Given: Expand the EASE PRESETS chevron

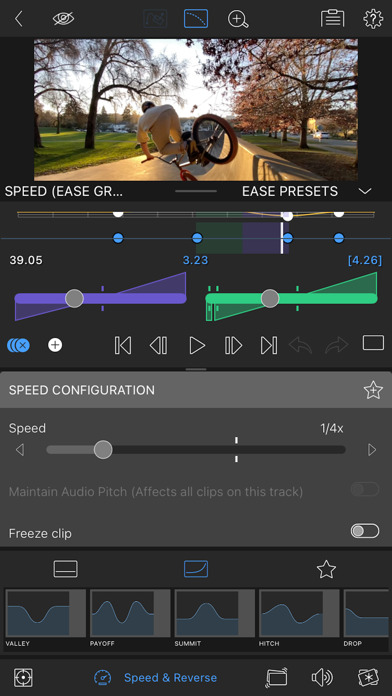Looking at the screenshot, I should tap(365, 191).
